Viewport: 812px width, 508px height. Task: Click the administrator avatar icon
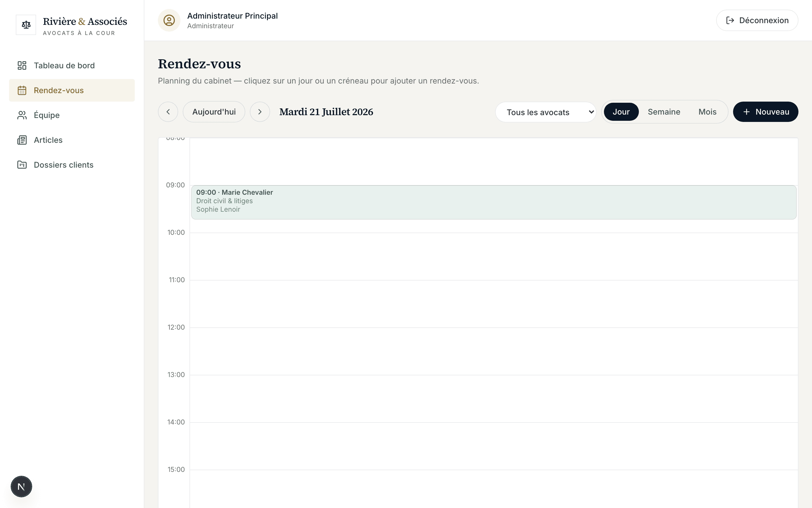point(169,21)
